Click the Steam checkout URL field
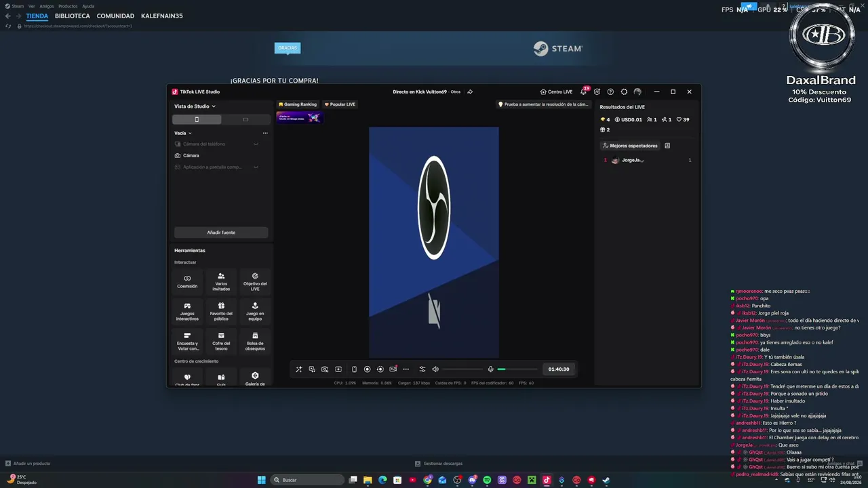This screenshot has width=868, height=488. (78, 26)
